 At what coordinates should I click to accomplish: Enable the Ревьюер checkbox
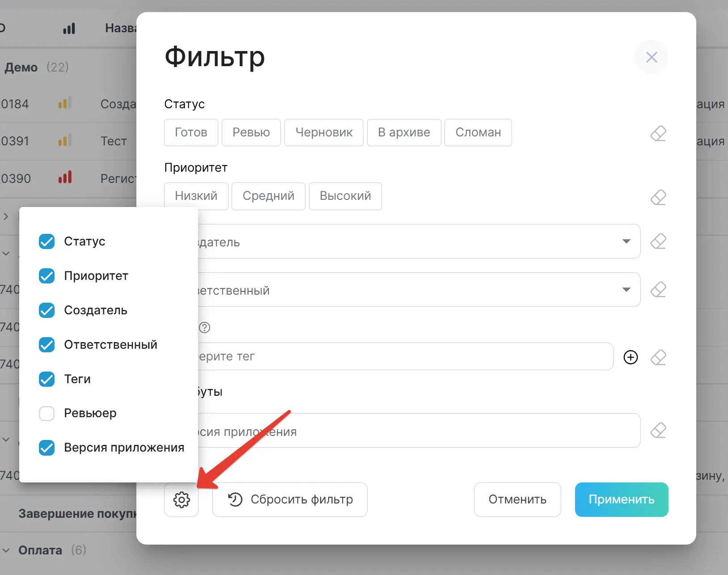coord(47,414)
